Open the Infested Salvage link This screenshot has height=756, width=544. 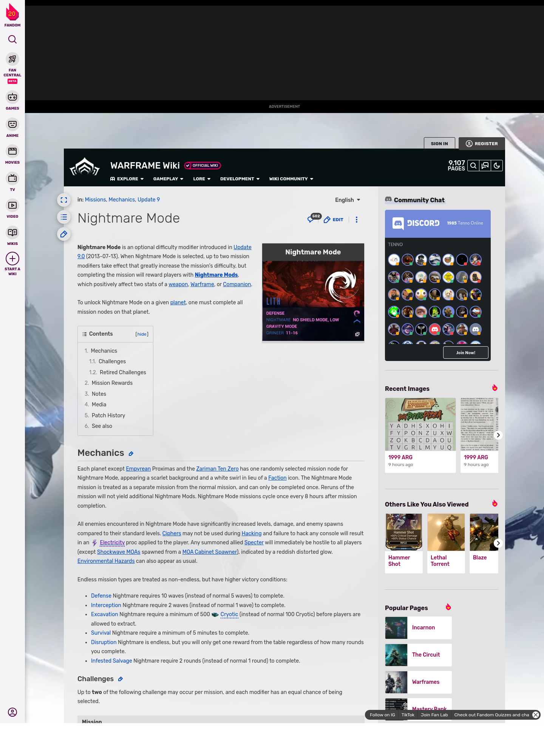(111, 661)
